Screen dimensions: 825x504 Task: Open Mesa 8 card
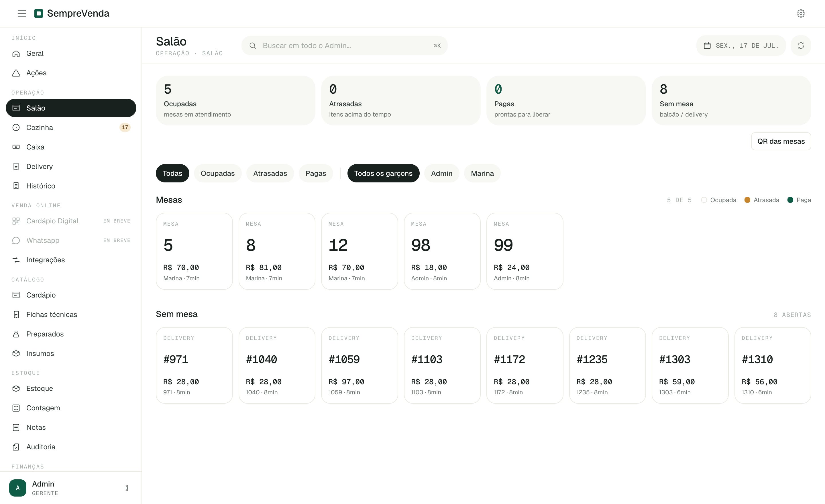click(x=277, y=251)
